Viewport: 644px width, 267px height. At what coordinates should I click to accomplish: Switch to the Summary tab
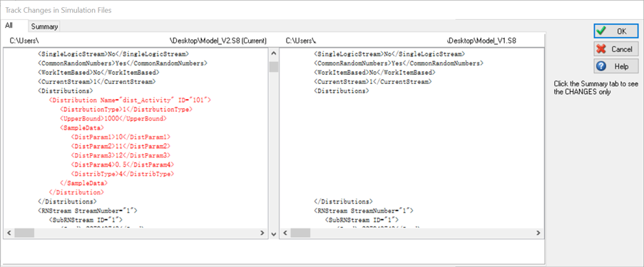coord(44,26)
